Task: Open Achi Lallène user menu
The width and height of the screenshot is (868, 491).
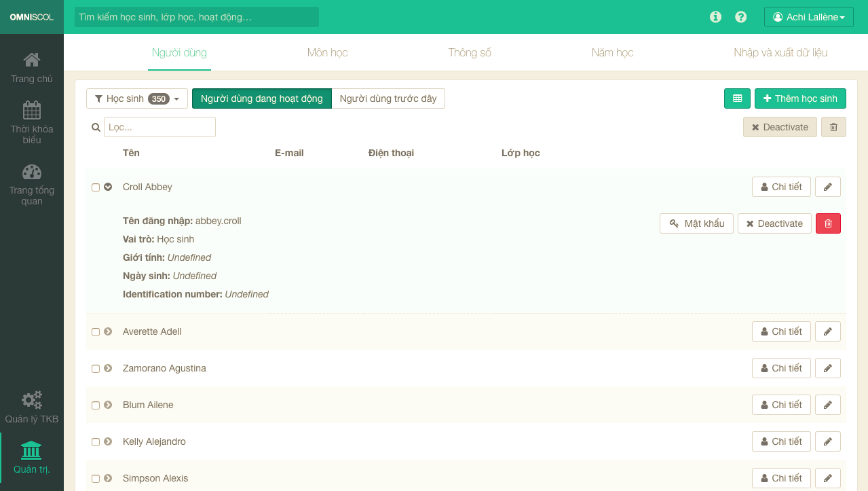Action: click(x=808, y=17)
